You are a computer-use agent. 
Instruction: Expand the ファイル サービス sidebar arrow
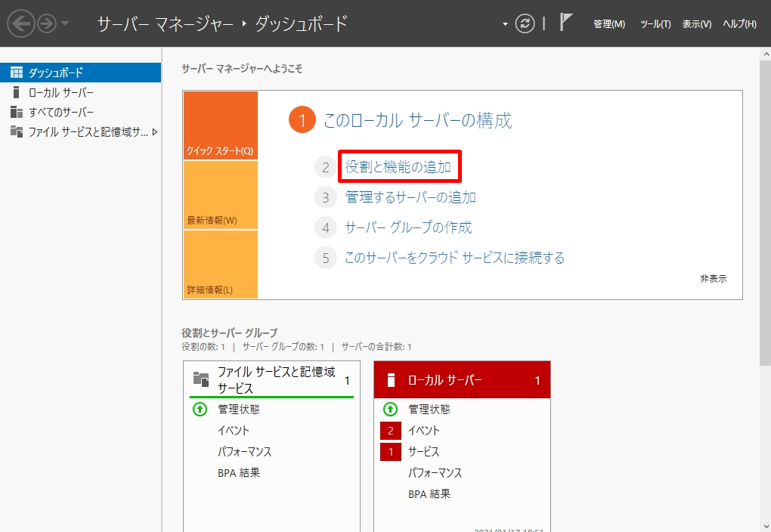(x=155, y=131)
